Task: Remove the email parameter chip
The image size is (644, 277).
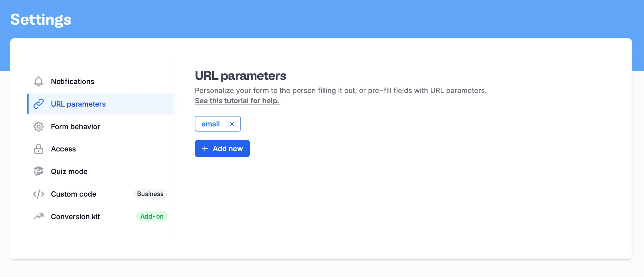Action: pos(232,124)
